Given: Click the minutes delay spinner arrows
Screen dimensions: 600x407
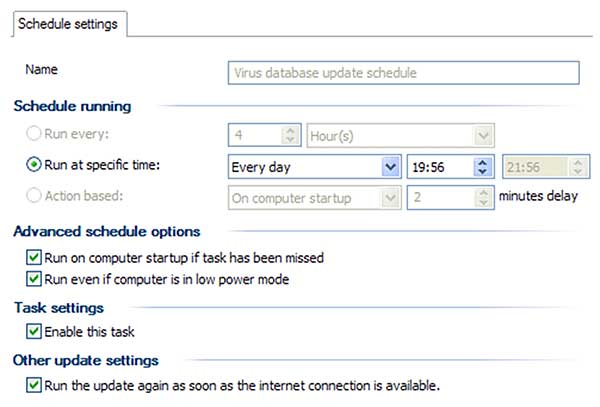Looking at the screenshot, I should pos(483,197).
